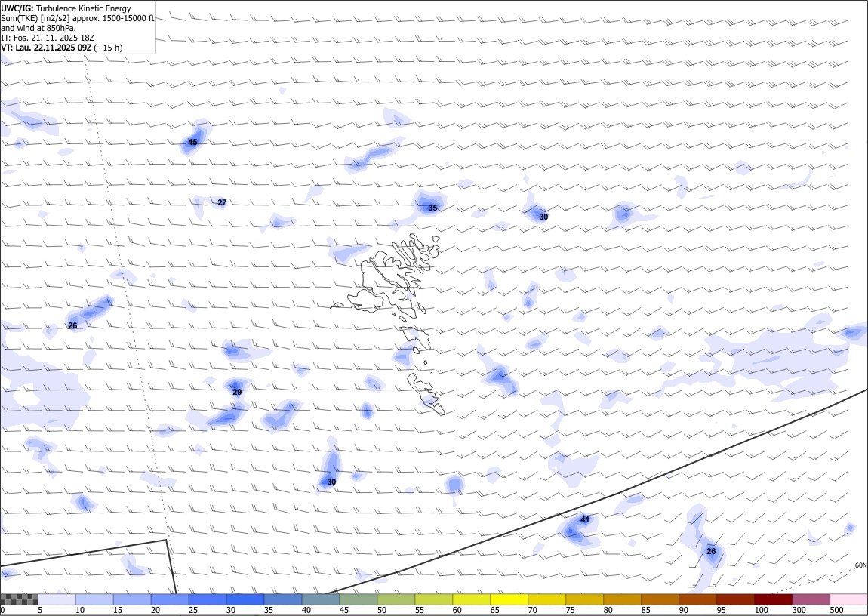Choose the yellow-green 55–60 legend swatch
This screenshot has width=868, height=616.
pyautogui.click(x=433, y=599)
